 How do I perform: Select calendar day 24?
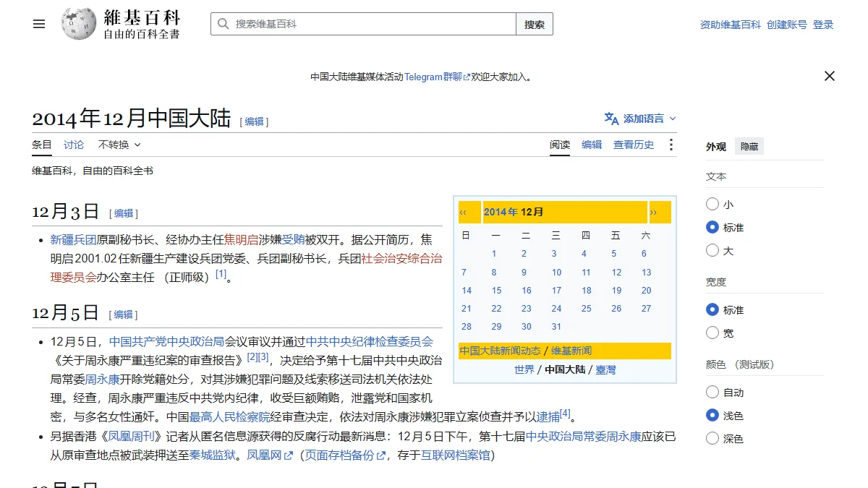pyautogui.click(x=556, y=308)
